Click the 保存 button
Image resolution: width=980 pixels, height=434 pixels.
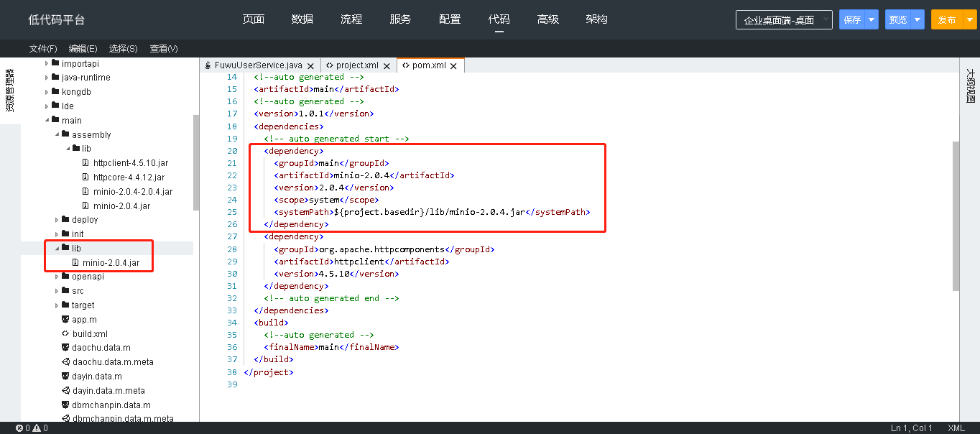click(x=852, y=20)
